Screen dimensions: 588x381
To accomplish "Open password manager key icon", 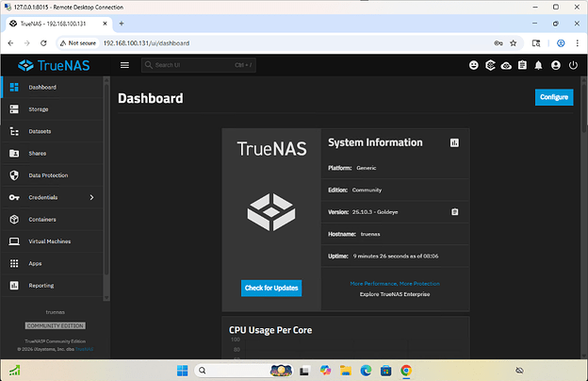I will (x=498, y=43).
